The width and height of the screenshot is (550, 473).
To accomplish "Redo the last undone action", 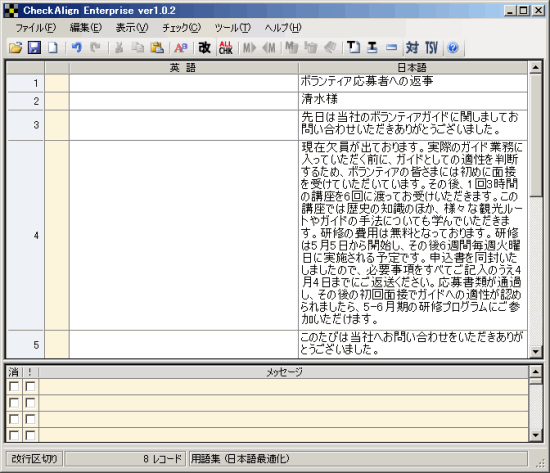I will pos(95,47).
